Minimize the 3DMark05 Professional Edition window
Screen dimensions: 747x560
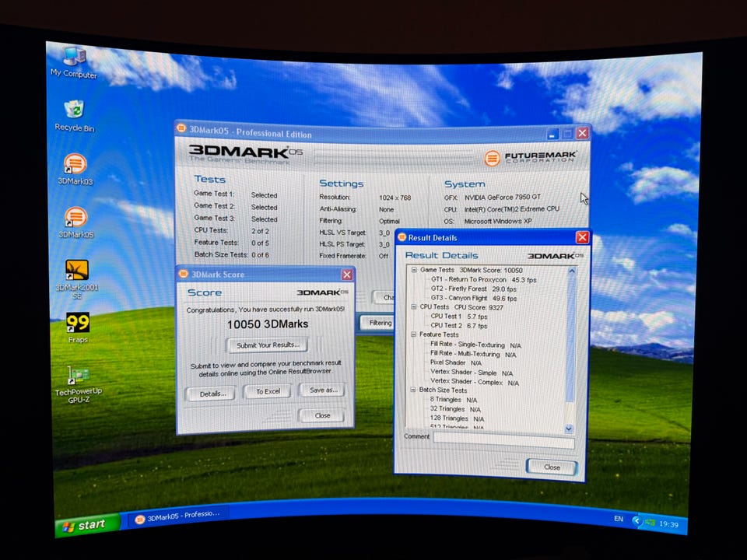pyautogui.click(x=552, y=135)
